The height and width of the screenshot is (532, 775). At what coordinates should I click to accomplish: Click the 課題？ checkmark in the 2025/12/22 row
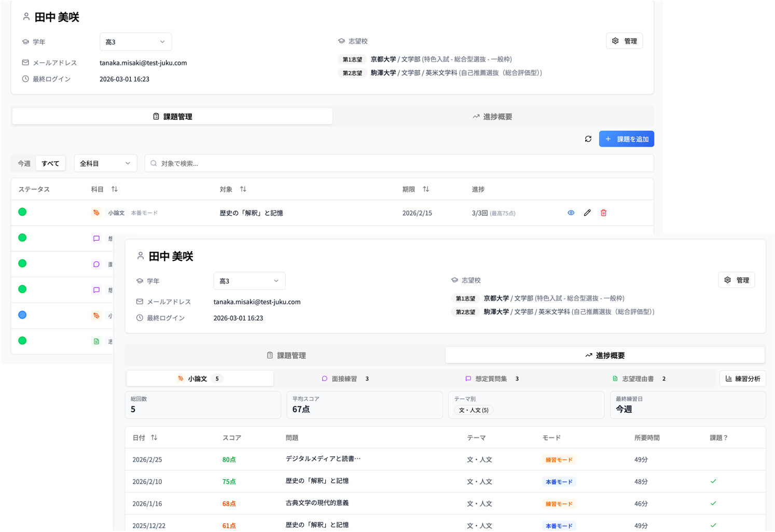713,525
